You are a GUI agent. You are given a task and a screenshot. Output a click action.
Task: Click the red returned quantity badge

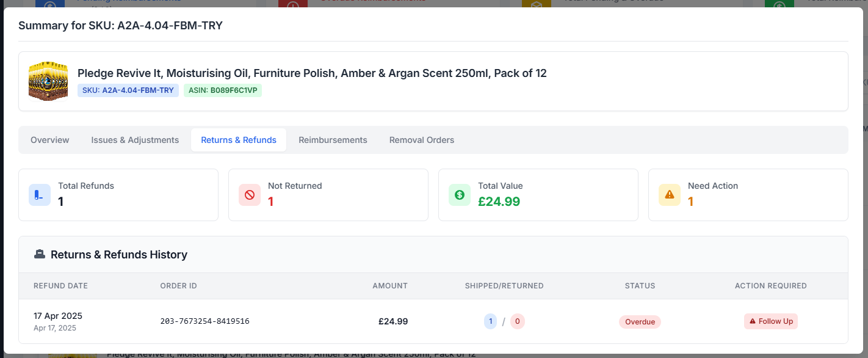coord(517,321)
